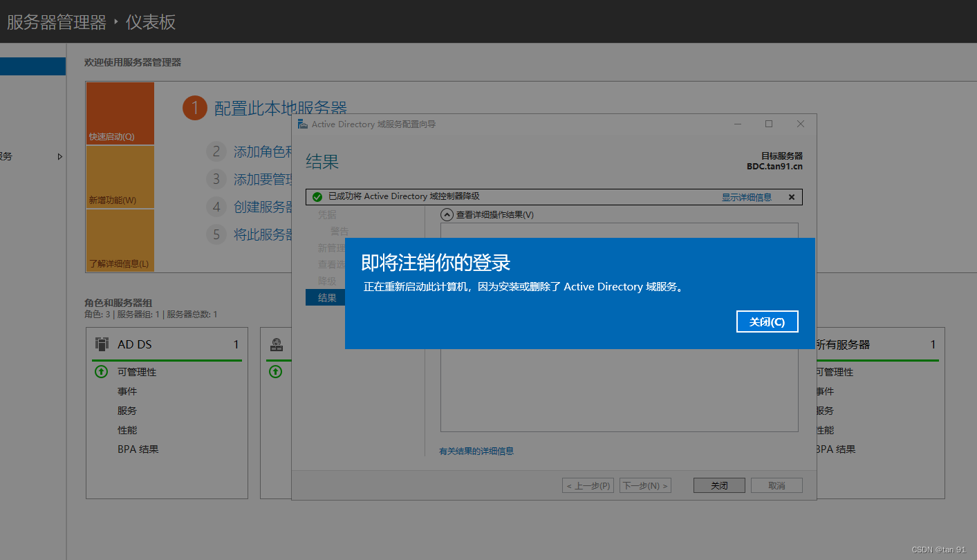
Task: Select the 凭据 step in wizard sidebar
Action: [x=327, y=215]
